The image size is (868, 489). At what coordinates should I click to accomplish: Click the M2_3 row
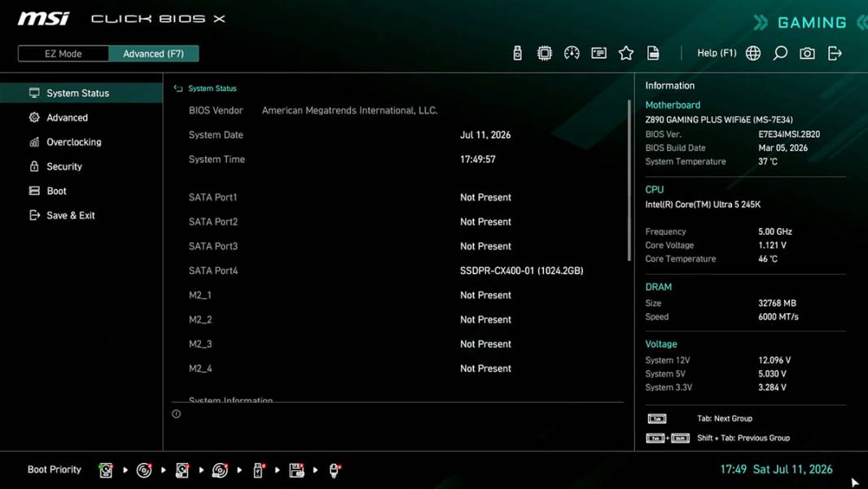point(398,343)
